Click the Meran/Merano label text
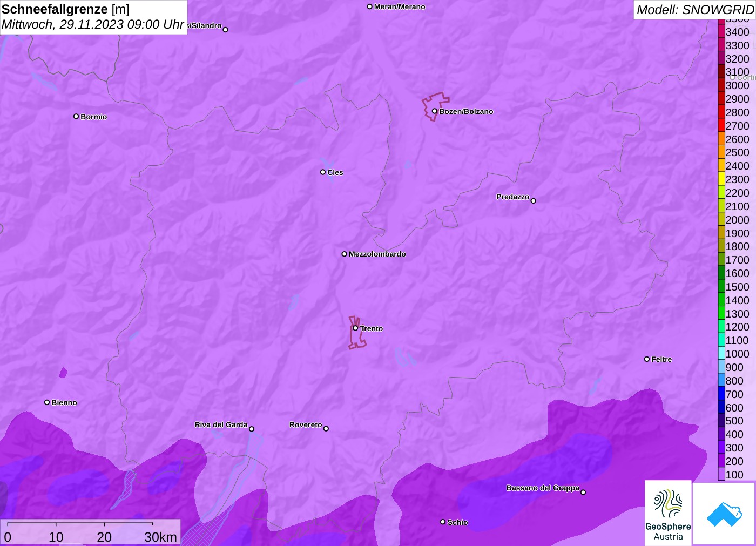Viewport: 756px width, 546px height. click(x=400, y=6)
